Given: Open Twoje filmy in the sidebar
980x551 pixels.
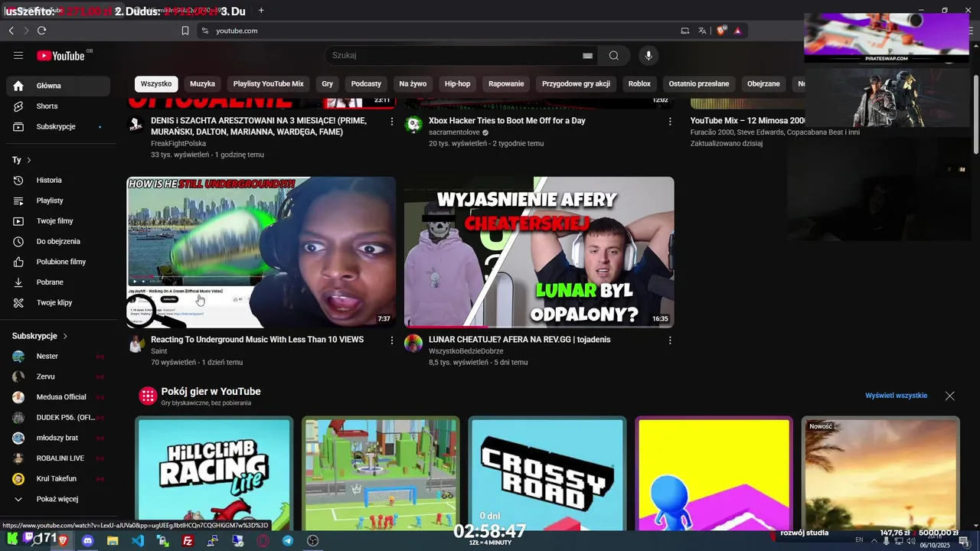Looking at the screenshot, I should (58, 221).
